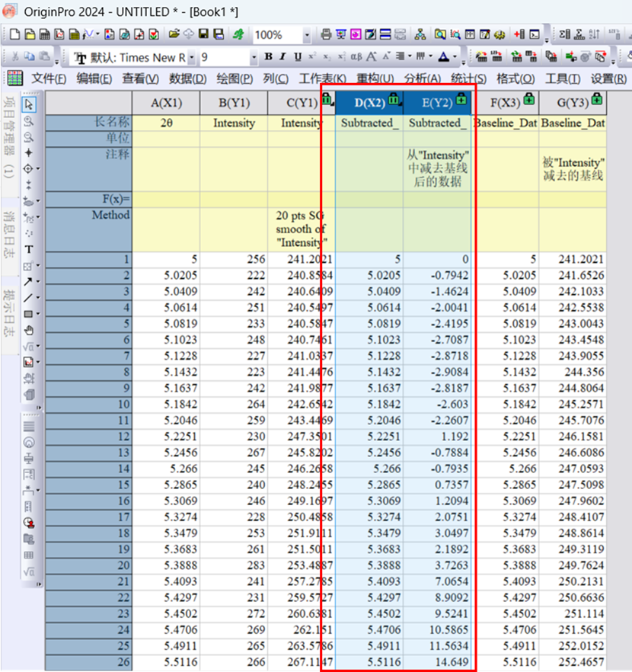Screen dimensions: 632x672
Task: Select the Rectangle drawing tool
Action: pos(28,314)
